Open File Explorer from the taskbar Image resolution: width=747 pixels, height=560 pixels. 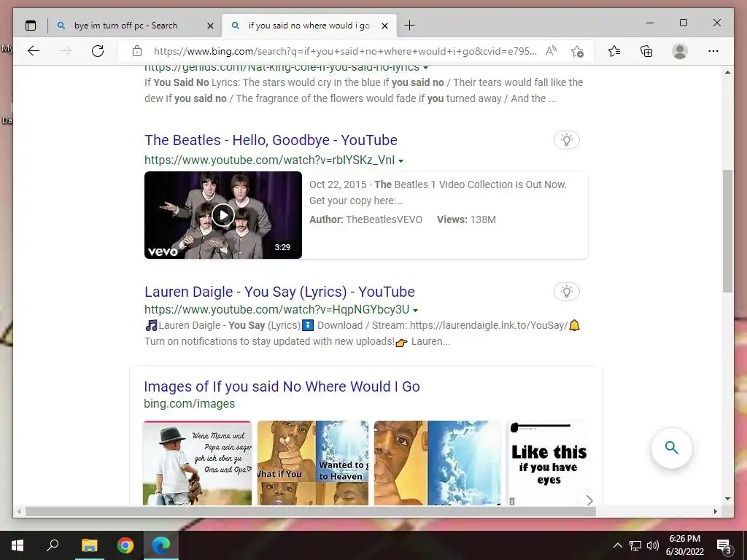(89, 545)
